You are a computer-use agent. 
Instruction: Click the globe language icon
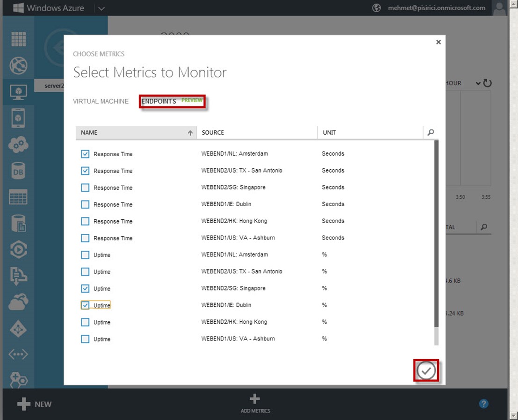click(x=376, y=8)
